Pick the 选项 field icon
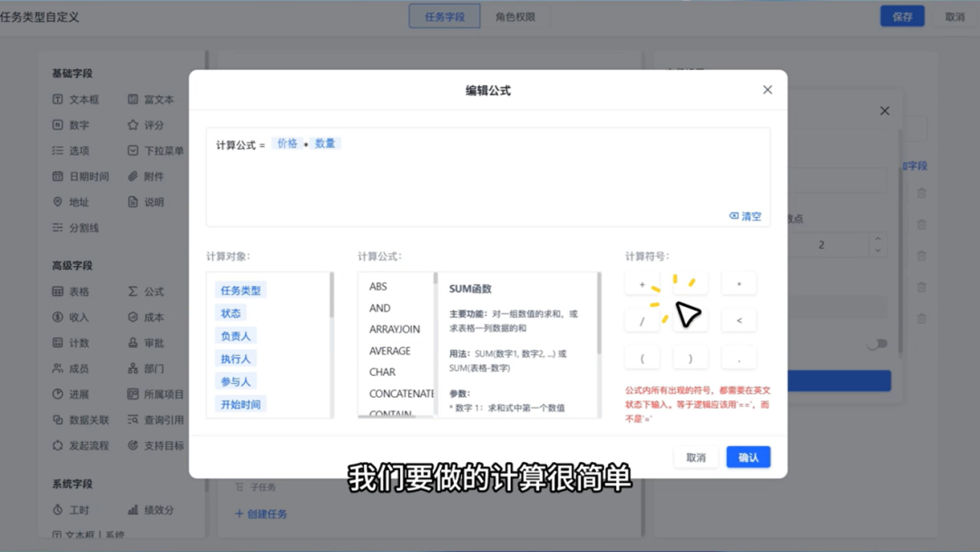 (57, 151)
